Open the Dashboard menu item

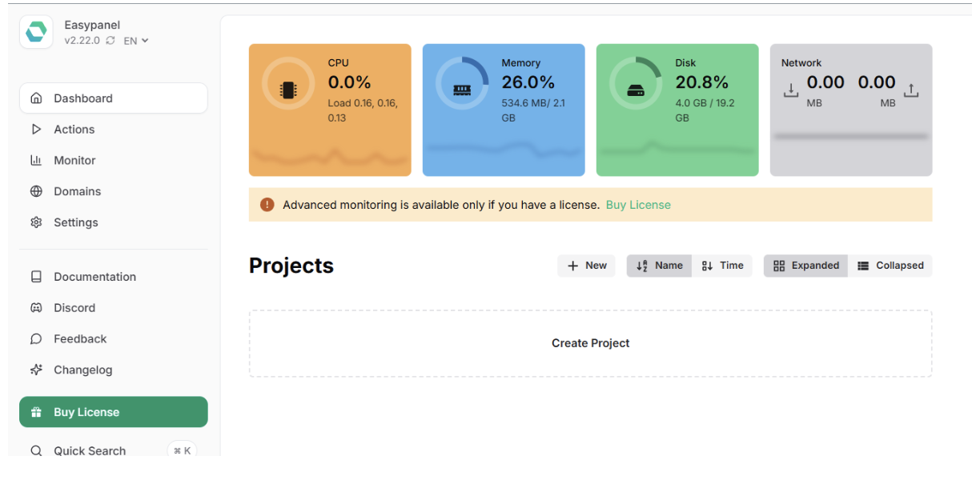(113, 98)
